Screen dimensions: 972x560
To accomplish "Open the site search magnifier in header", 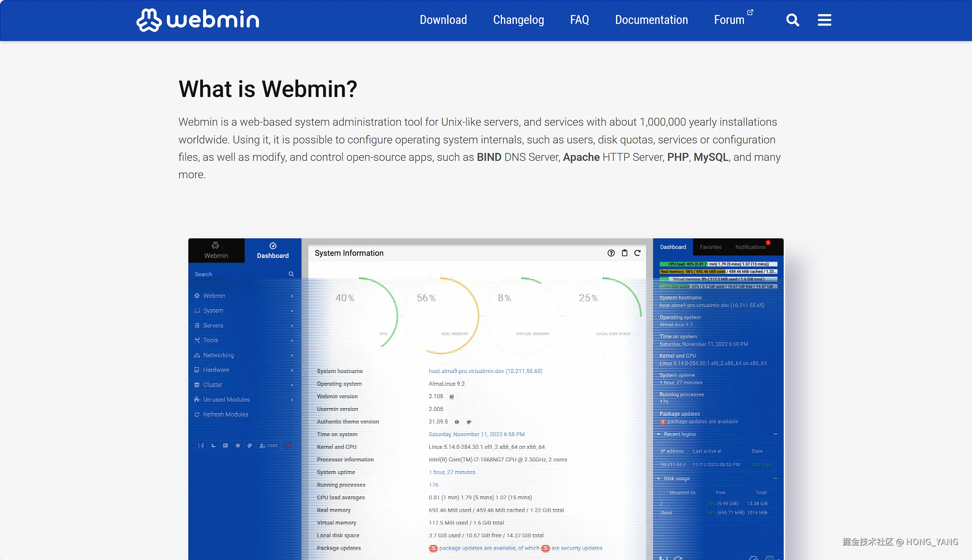I will [793, 19].
